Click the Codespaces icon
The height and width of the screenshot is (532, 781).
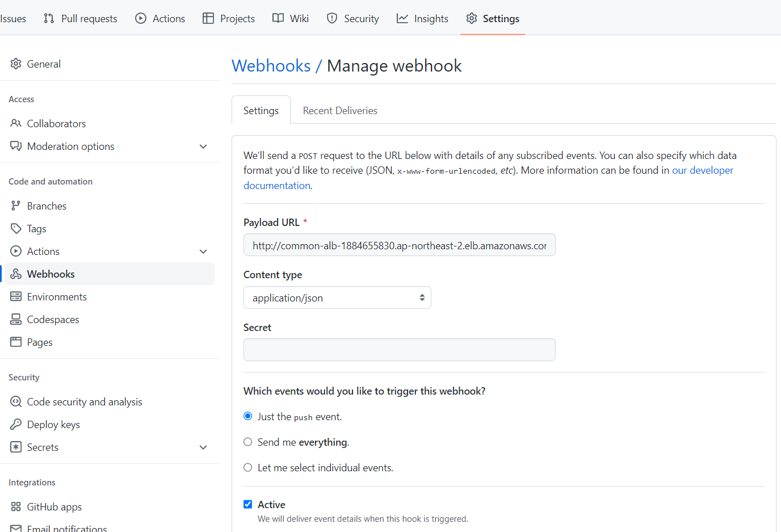click(16, 319)
